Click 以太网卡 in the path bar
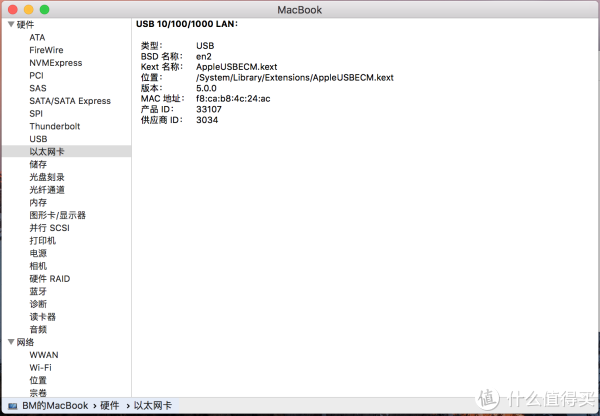This screenshot has width=600, height=416. point(153,406)
